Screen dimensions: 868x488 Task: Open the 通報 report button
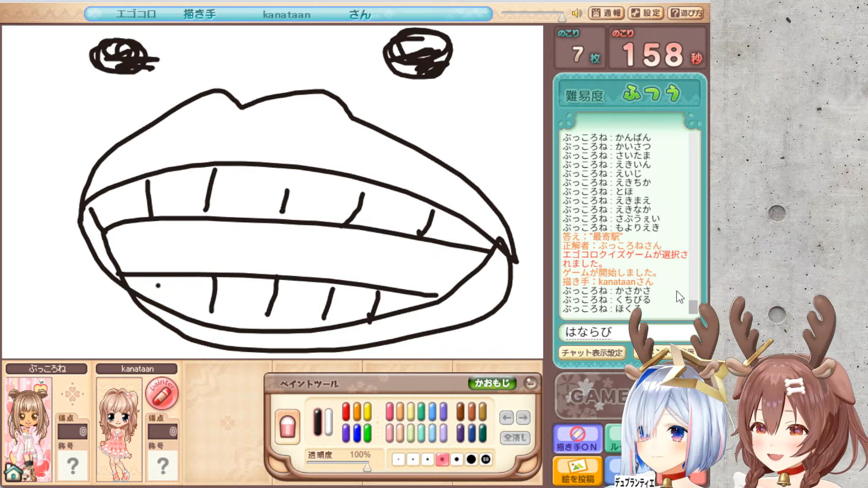[606, 13]
